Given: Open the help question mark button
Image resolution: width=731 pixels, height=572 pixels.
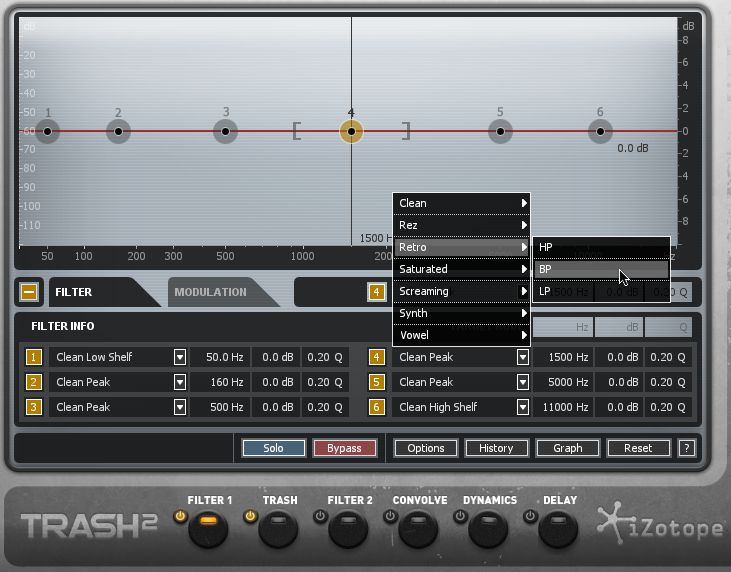Looking at the screenshot, I should click(686, 448).
